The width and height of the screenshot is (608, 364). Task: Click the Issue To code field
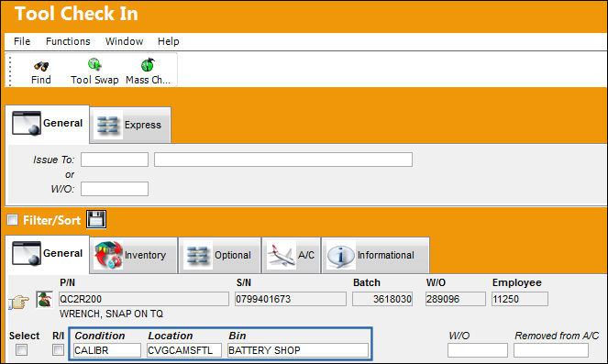tap(115, 160)
